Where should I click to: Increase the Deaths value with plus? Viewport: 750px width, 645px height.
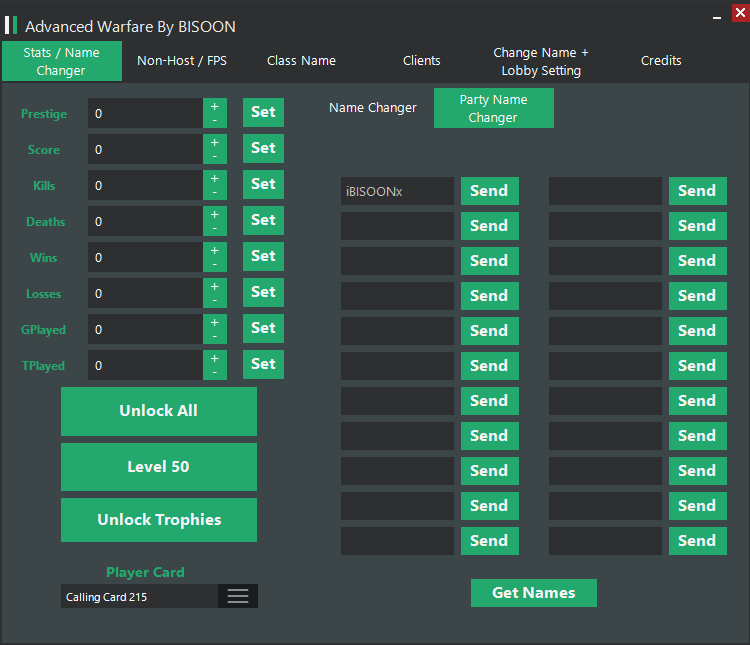pyautogui.click(x=215, y=214)
